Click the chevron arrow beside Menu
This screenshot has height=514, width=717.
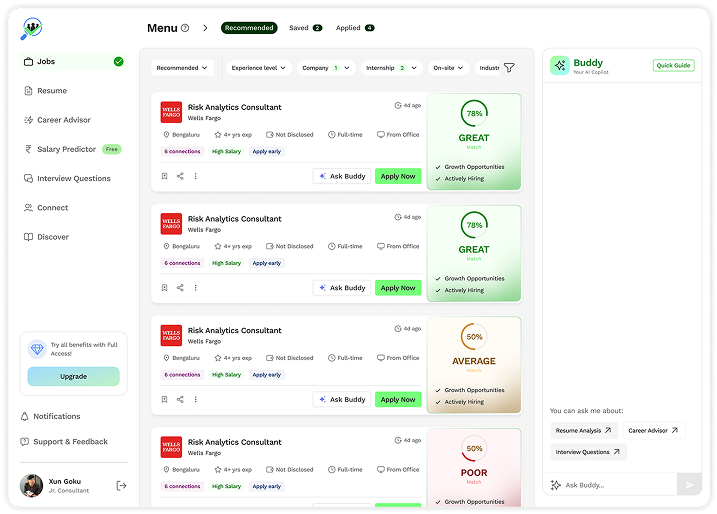[205, 28]
